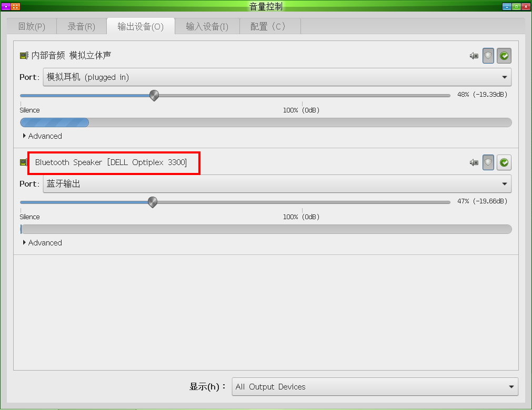The image size is (532, 410).
Task: Toggle lock channels for Bluetooth Speaker
Action: [488, 162]
